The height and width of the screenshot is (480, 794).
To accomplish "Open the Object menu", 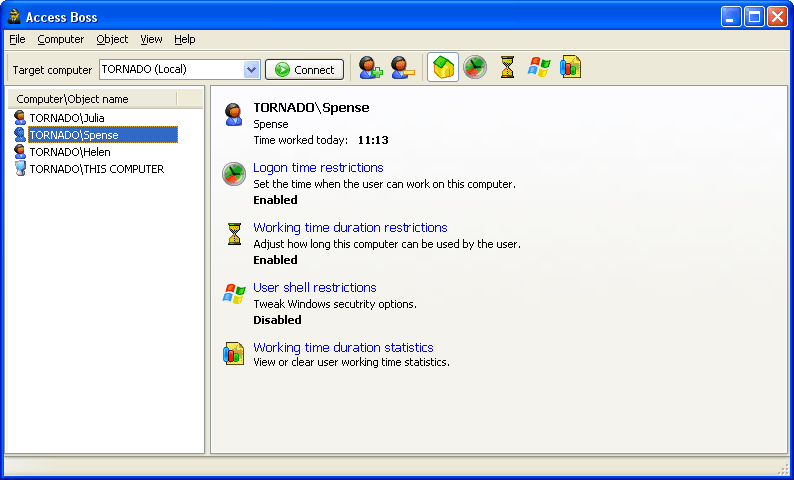I will (112, 39).
